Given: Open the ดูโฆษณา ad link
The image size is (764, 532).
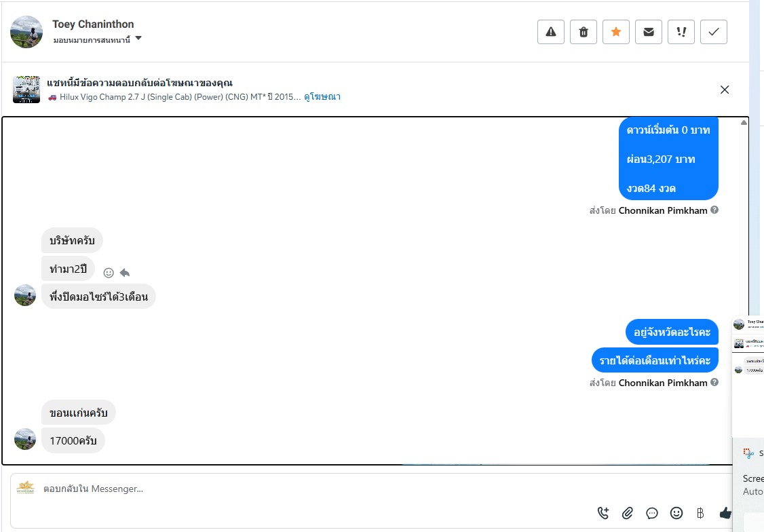Looking at the screenshot, I should [x=322, y=97].
